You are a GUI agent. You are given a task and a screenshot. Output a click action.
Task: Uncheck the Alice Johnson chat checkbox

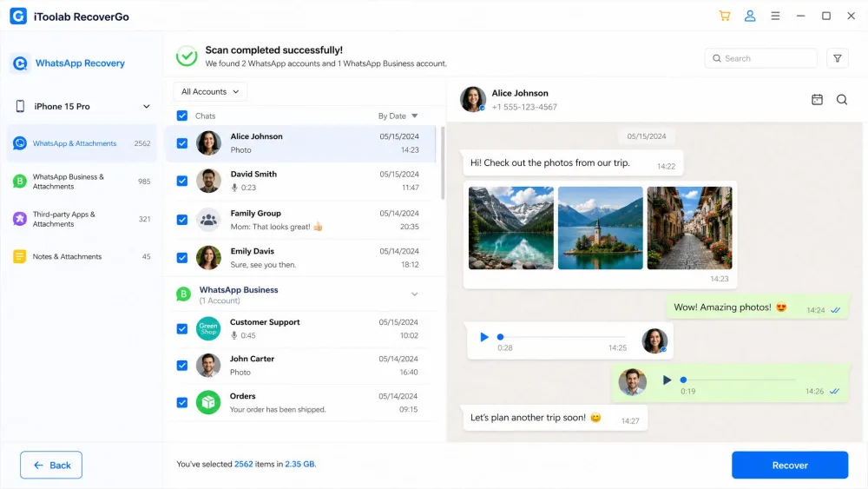coord(182,143)
